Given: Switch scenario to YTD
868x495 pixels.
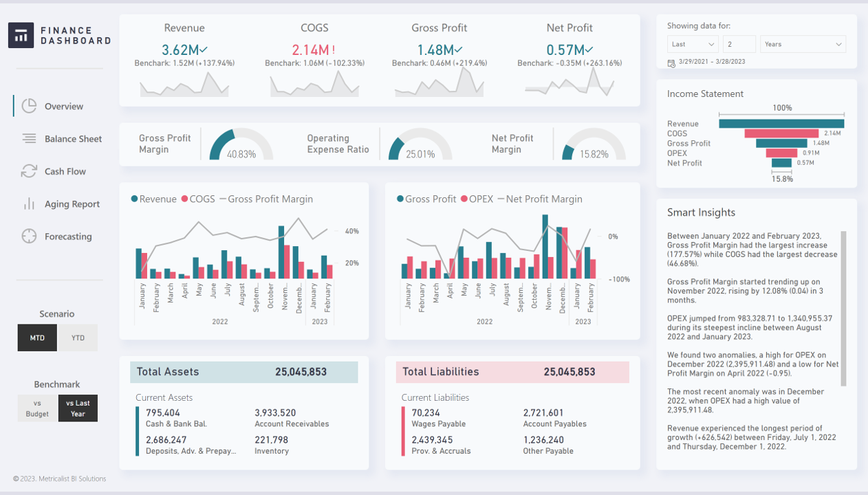Looking at the screenshot, I should point(78,338).
